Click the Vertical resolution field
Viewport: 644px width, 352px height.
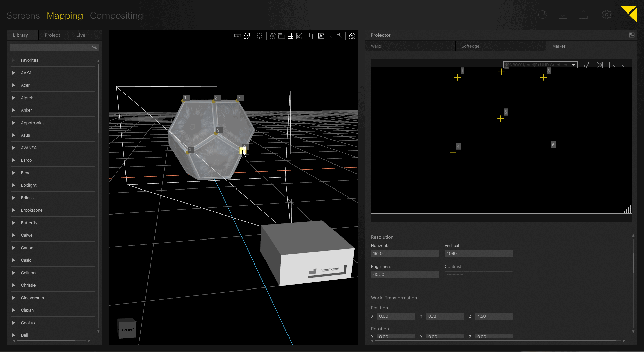(479, 254)
